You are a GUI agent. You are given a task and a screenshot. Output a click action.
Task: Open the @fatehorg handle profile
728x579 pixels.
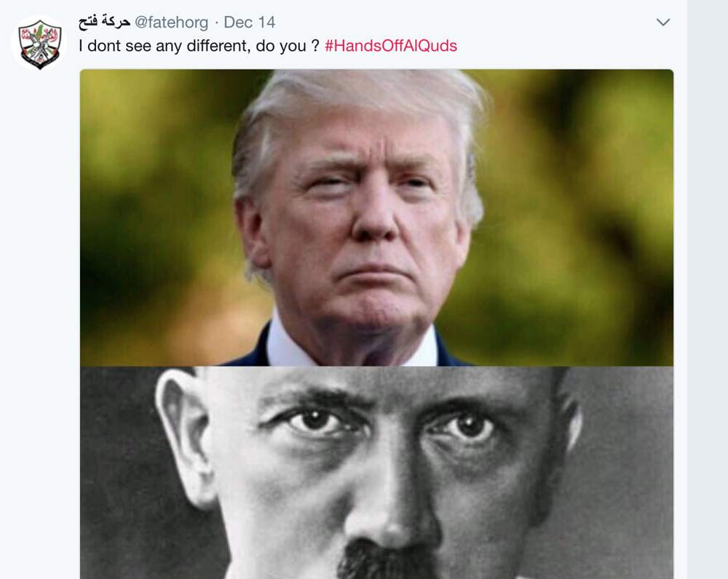pos(171,23)
